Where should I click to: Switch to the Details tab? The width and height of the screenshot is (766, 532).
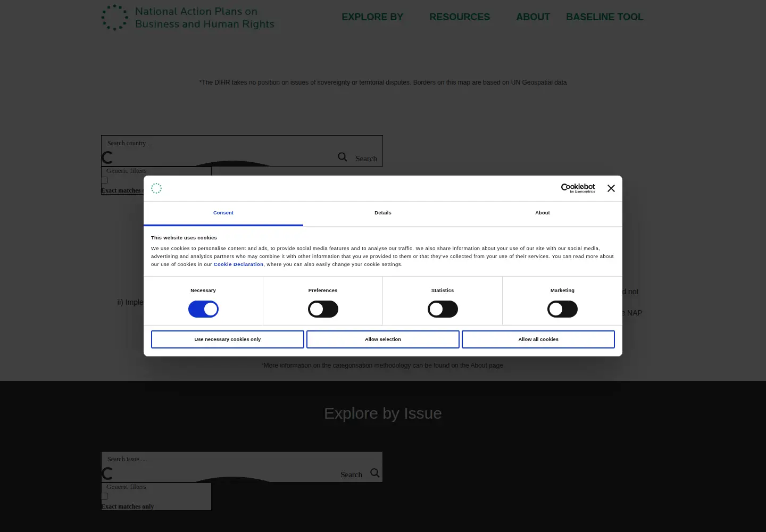click(383, 213)
